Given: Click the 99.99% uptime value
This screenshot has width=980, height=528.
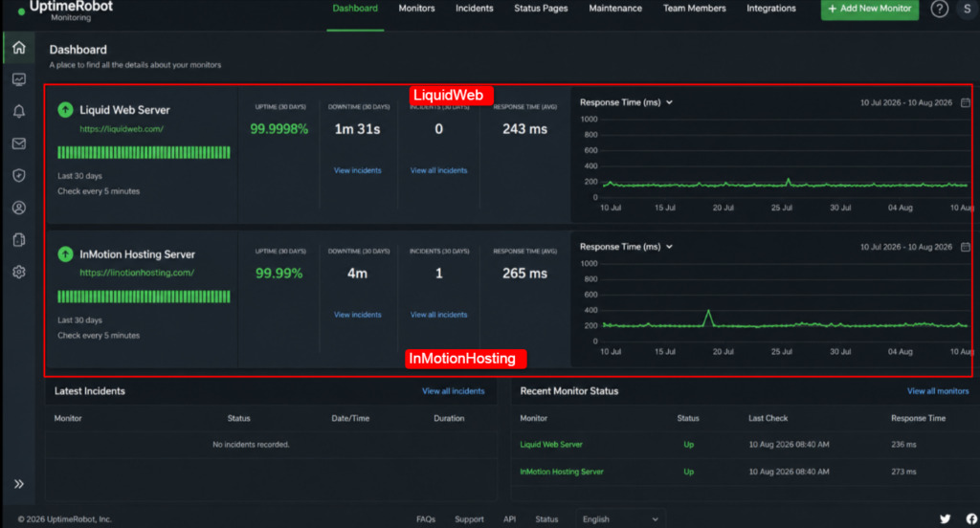Looking at the screenshot, I should tap(278, 274).
